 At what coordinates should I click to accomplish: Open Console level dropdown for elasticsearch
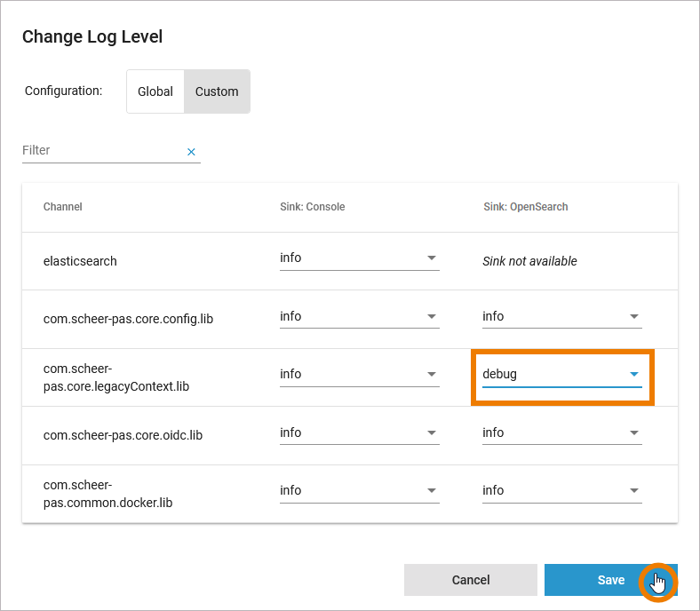[x=359, y=258]
